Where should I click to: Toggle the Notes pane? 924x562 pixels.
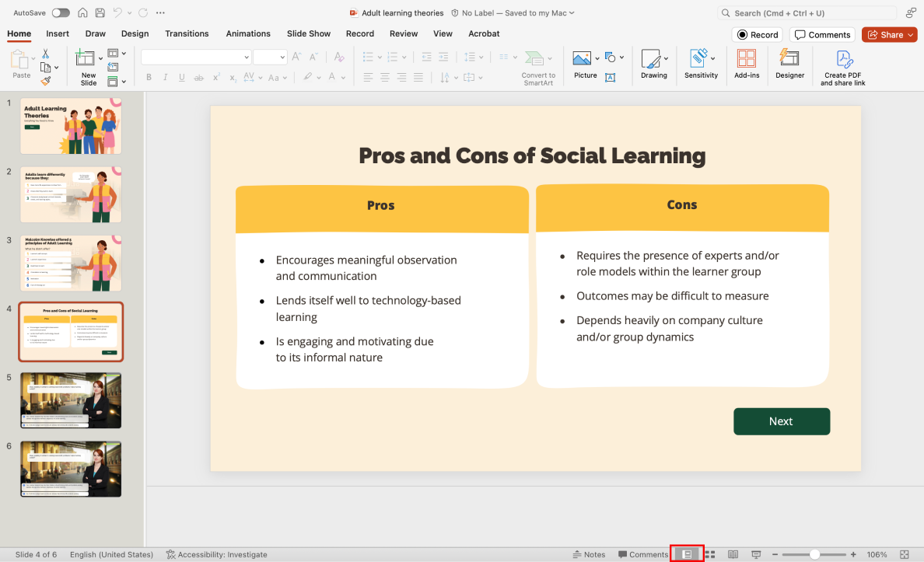point(589,554)
